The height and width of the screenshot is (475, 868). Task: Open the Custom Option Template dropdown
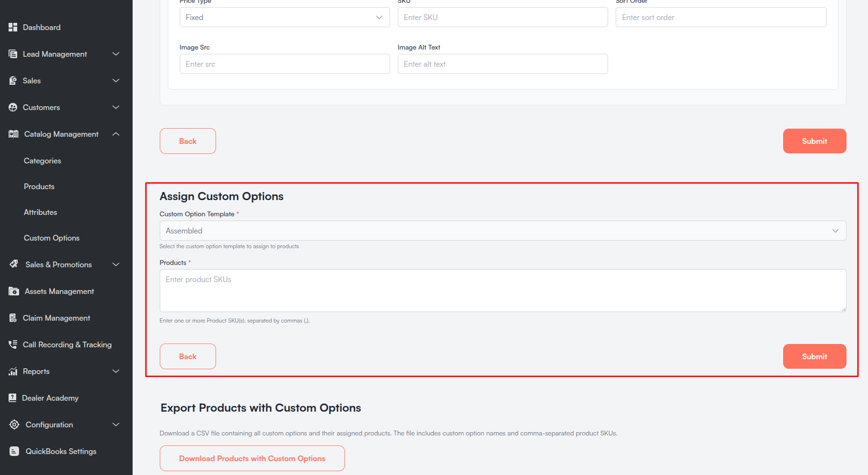point(503,231)
